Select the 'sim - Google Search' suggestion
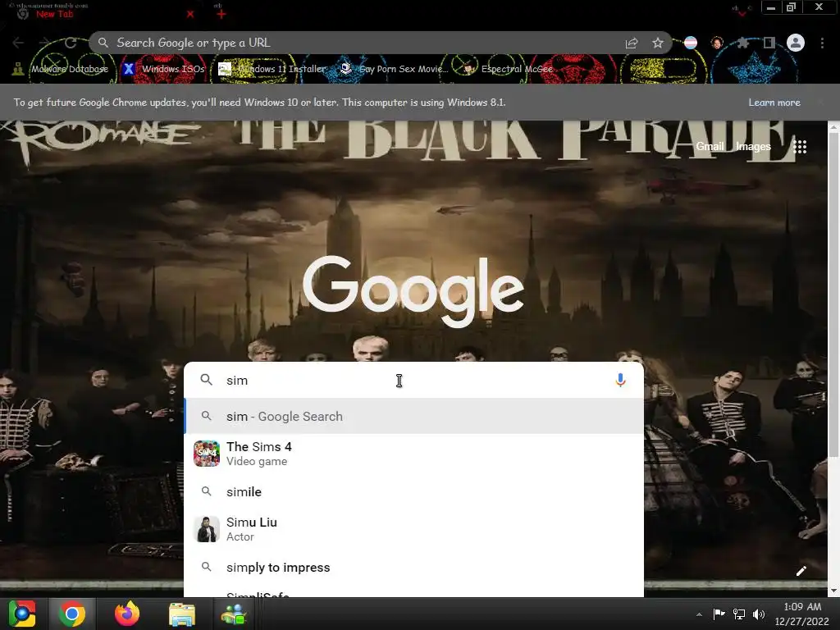 coord(413,416)
